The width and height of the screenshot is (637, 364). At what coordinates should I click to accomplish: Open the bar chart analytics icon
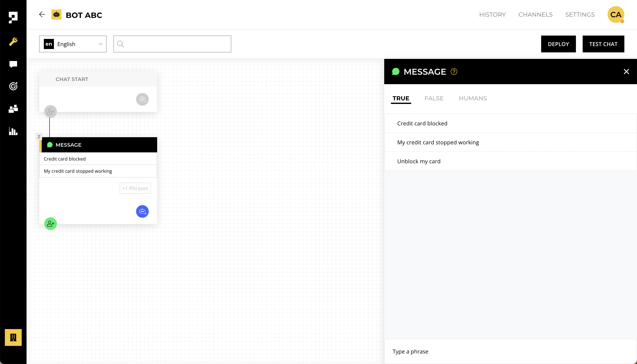pyautogui.click(x=13, y=131)
